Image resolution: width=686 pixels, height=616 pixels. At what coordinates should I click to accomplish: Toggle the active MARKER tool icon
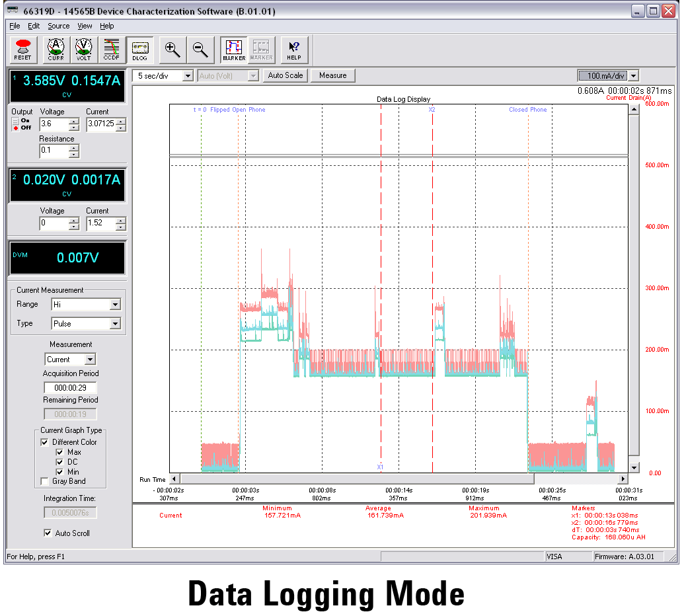pos(233,49)
